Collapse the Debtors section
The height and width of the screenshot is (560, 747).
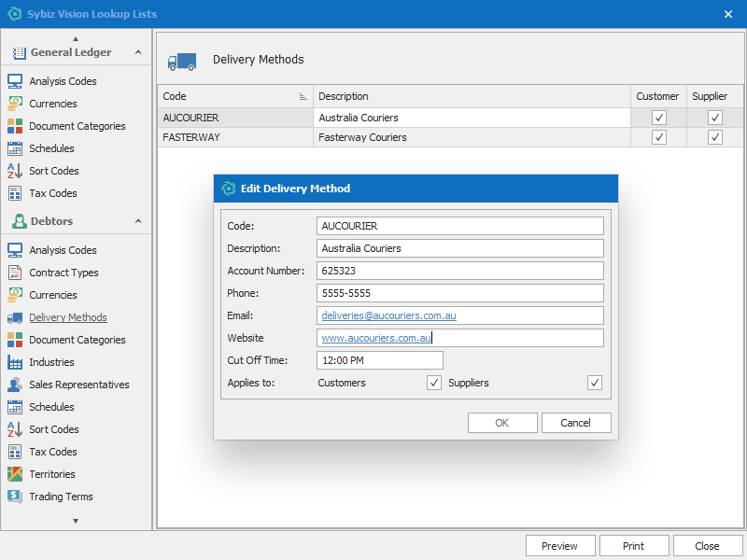pyautogui.click(x=138, y=221)
